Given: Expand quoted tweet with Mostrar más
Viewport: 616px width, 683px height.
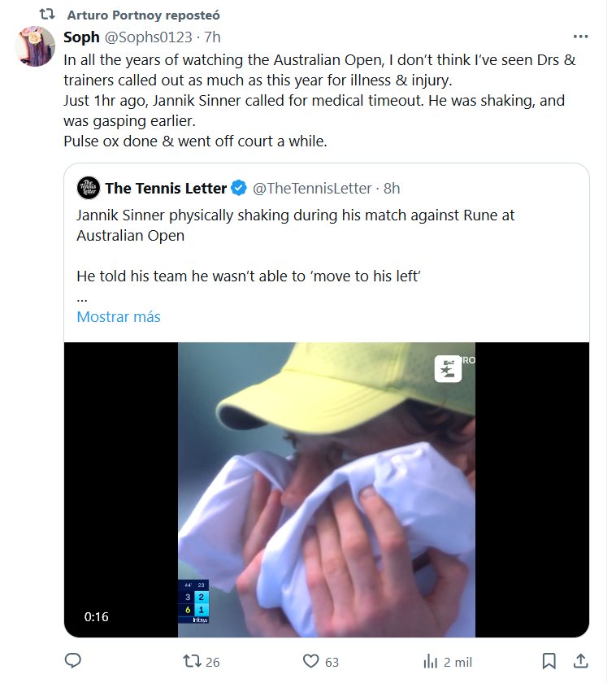Looking at the screenshot, I should click(119, 317).
